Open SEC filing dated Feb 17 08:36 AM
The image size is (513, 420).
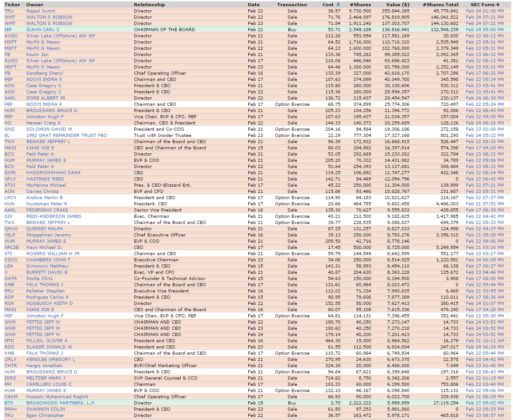click(485, 297)
